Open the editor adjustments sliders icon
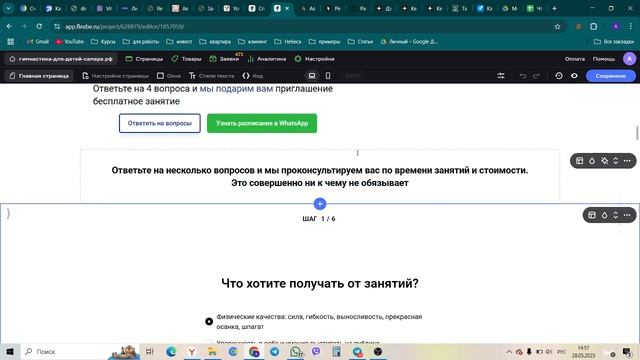 pyautogui.click(x=501, y=76)
